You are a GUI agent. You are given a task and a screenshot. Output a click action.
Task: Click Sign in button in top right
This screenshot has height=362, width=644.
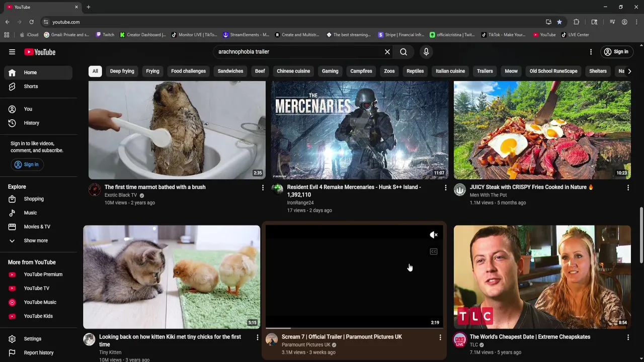click(x=616, y=52)
